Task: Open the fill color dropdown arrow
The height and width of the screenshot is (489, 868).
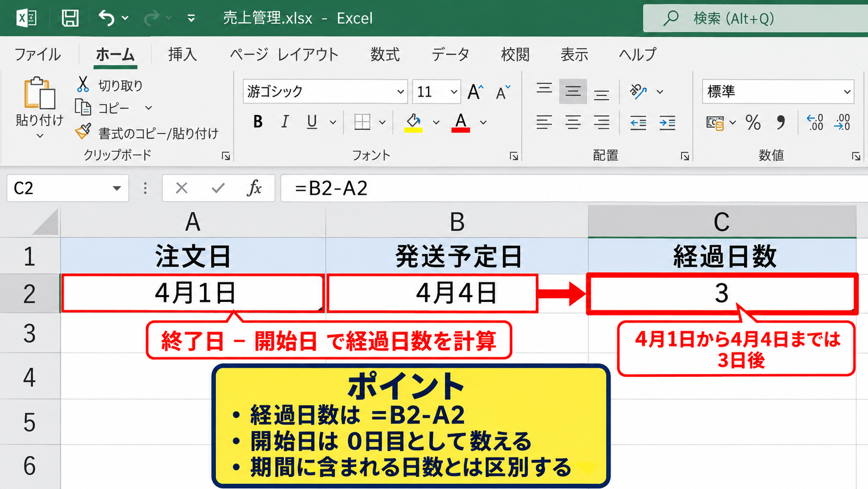Action: pos(436,123)
